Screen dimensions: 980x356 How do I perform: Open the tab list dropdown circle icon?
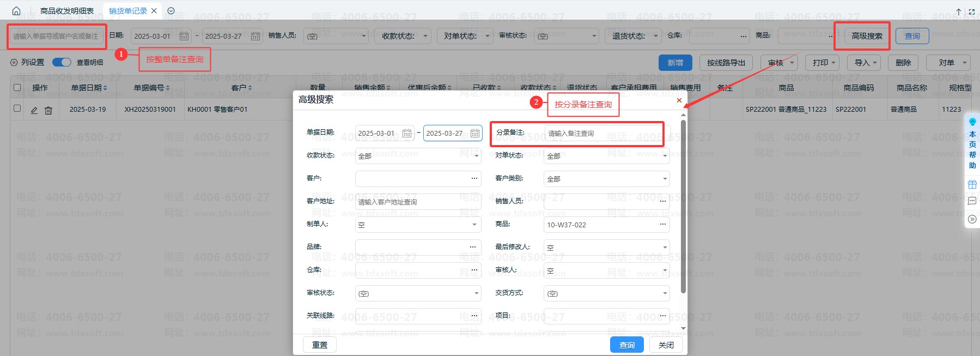171,11
